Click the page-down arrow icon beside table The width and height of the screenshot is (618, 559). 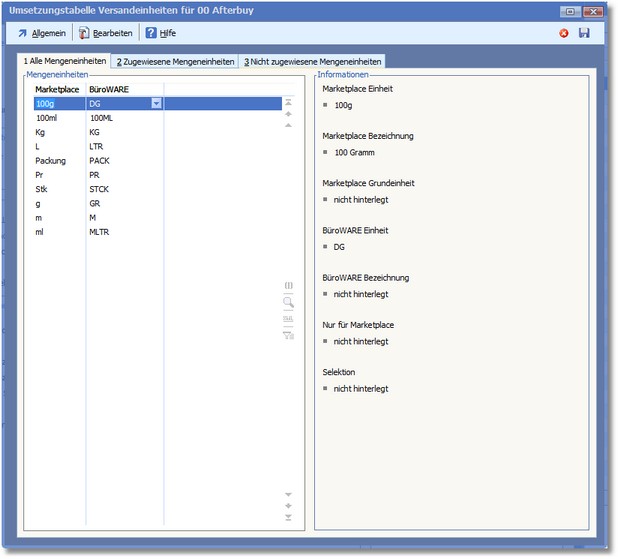pos(289,506)
